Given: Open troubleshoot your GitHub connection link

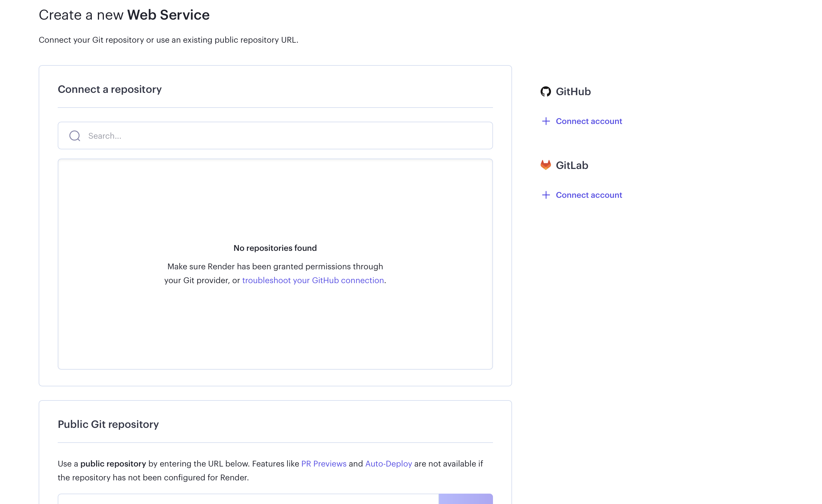Looking at the screenshot, I should click(x=313, y=280).
